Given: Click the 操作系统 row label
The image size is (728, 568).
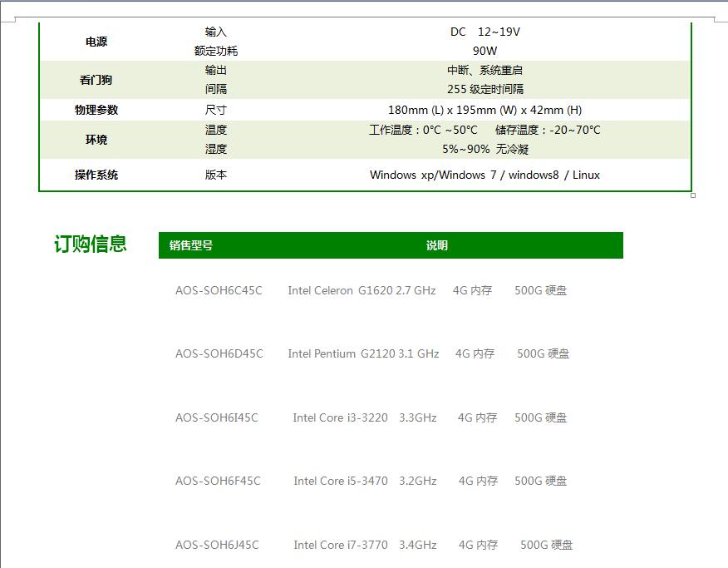Looking at the screenshot, I should pos(96,175).
